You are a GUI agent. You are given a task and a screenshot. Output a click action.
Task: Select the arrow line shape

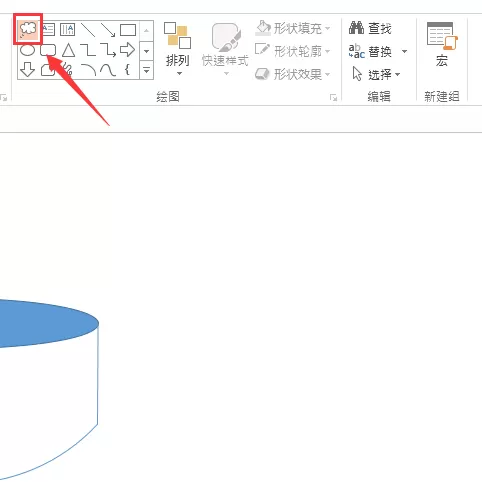(108, 30)
